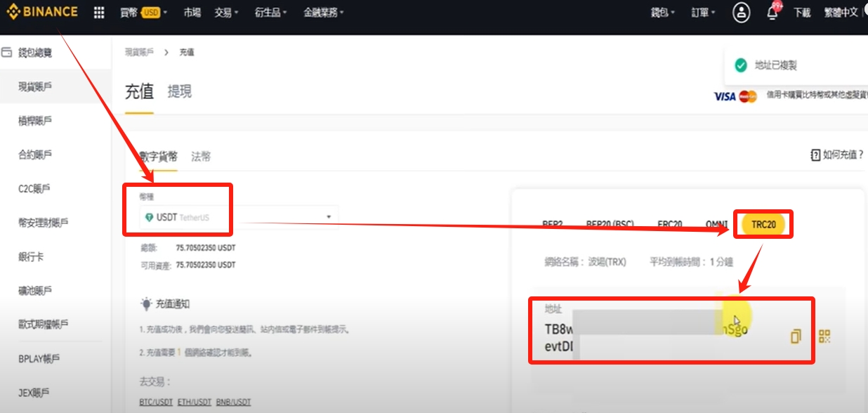Screen dimensions: 868x413
Task: Open the USDT TetherUS coin dropdown
Action: coord(238,217)
